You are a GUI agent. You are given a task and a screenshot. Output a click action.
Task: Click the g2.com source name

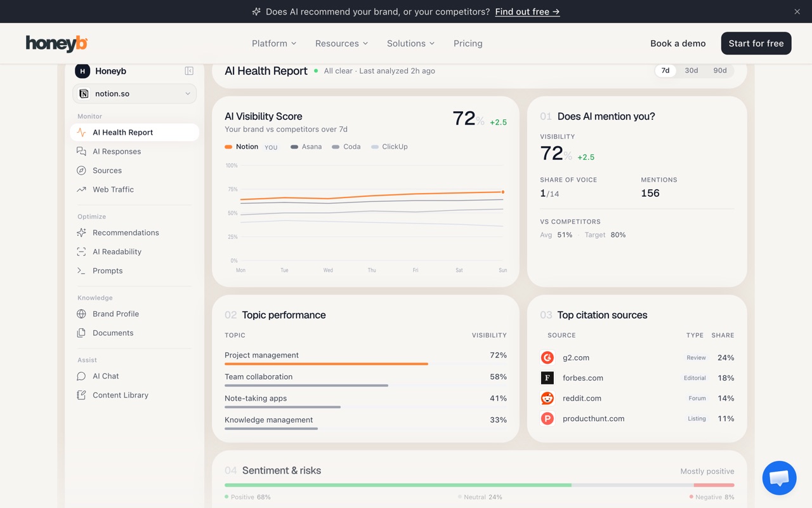coord(576,358)
